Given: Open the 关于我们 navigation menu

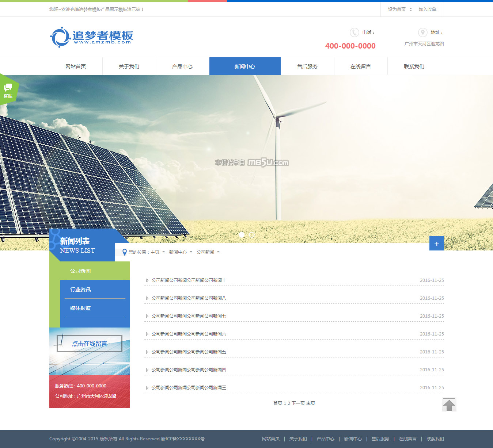Looking at the screenshot, I should pos(129,66).
